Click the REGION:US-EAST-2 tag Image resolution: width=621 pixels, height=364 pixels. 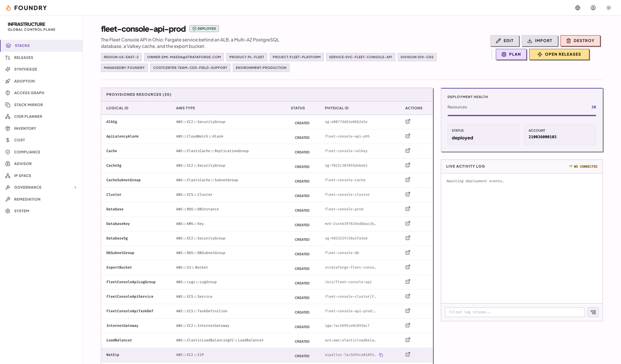tap(121, 57)
